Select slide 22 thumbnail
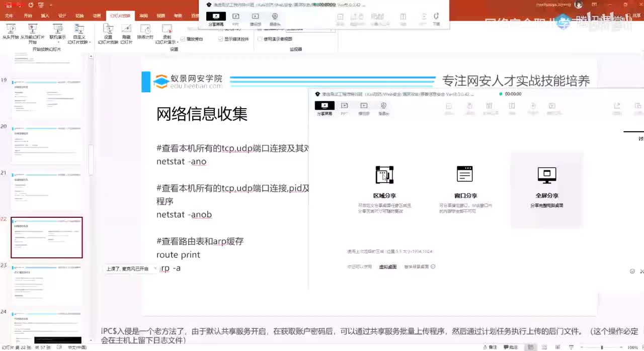644x351 pixels. tap(47, 237)
